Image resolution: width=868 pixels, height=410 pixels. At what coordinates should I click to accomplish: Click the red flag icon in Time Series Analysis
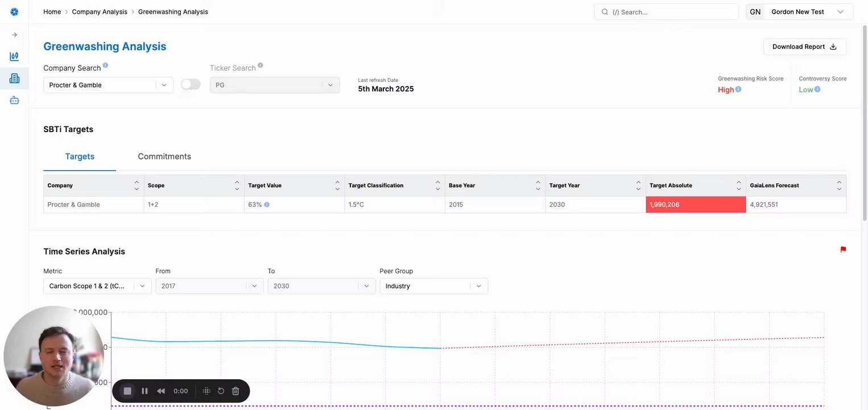pyautogui.click(x=843, y=249)
